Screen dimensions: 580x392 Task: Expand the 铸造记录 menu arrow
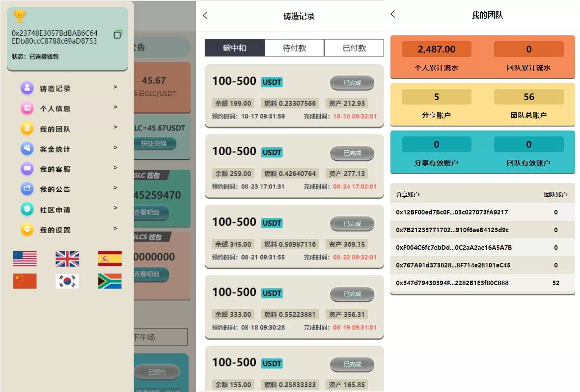coord(115,87)
